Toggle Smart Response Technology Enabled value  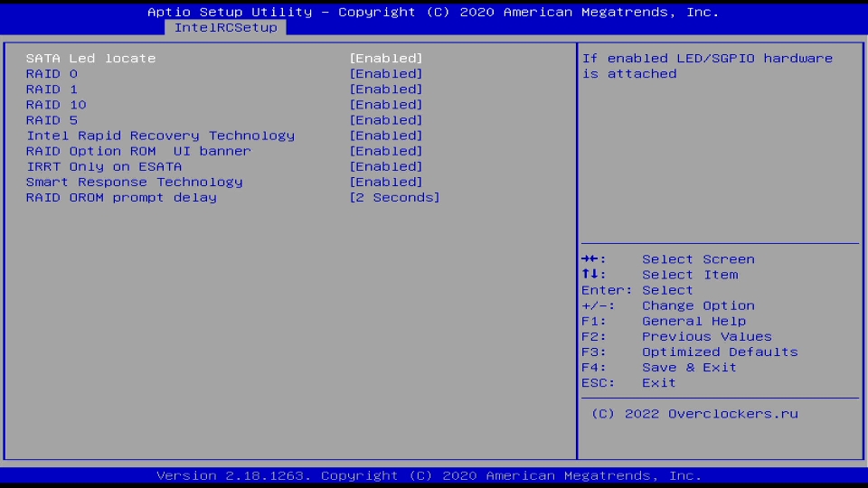(386, 182)
